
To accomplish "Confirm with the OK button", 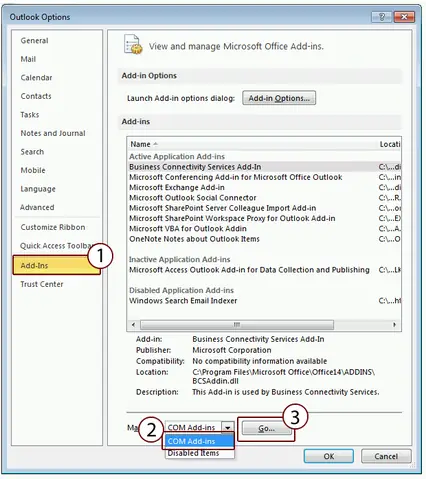I will tap(329, 456).
